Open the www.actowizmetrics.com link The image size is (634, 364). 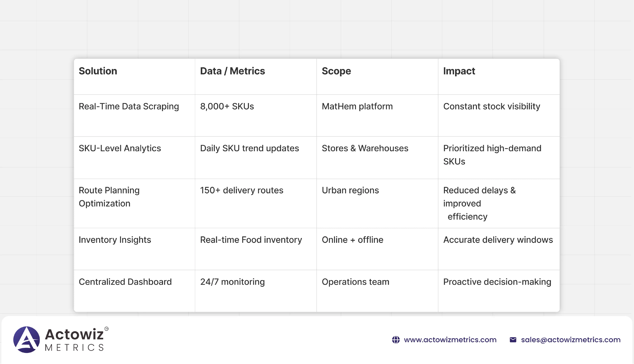pos(450,340)
